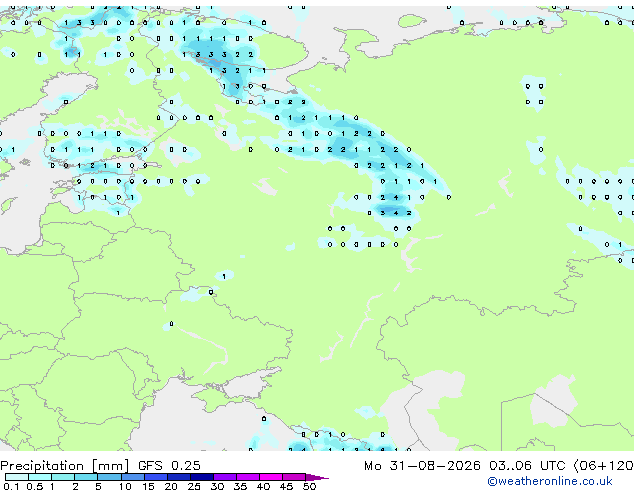634x490 pixels.
Task: Click the '40' legend scale label
Action: pyautogui.click(x=263, y=486)
